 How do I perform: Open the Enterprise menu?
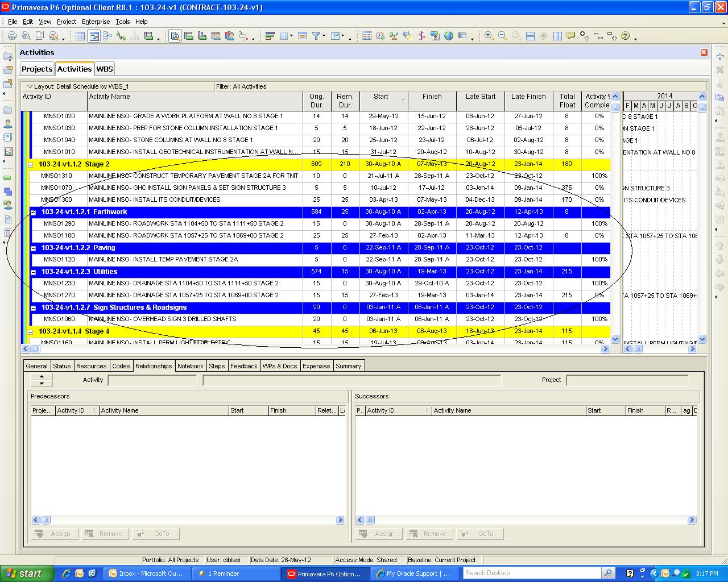(96, 22)
